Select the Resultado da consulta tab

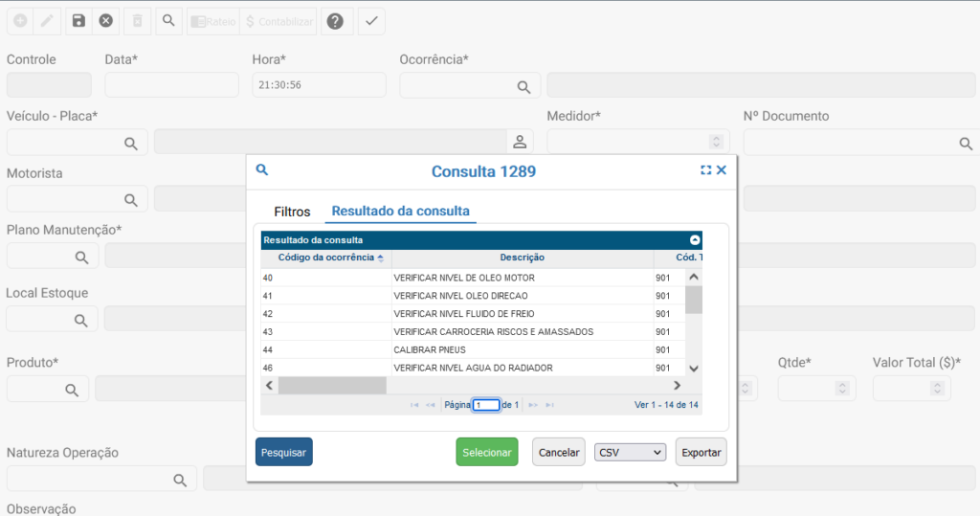point(400,212)
